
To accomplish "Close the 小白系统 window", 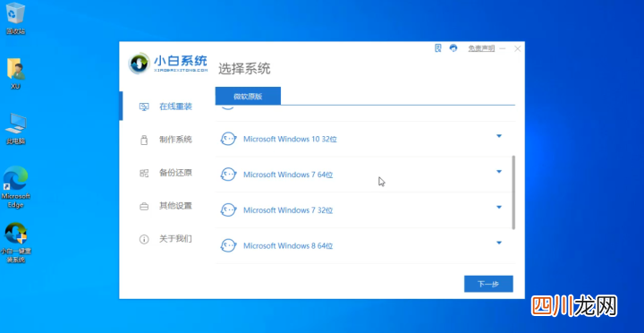I will [x=518, y=48].
